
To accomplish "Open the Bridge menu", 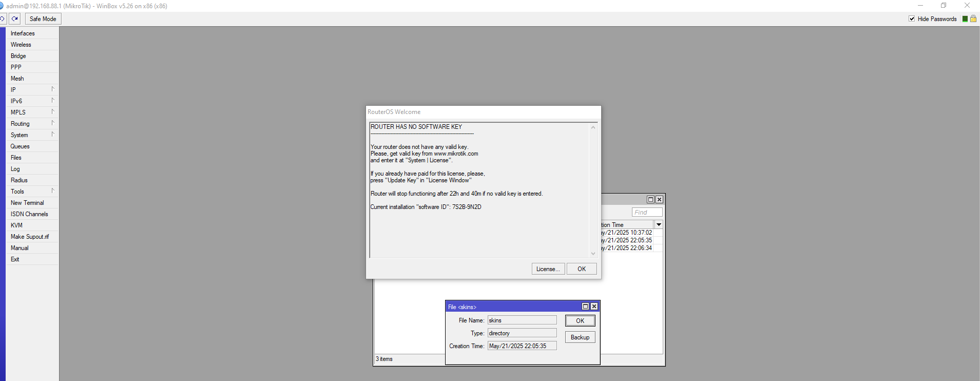I will [x=32, y=56].
